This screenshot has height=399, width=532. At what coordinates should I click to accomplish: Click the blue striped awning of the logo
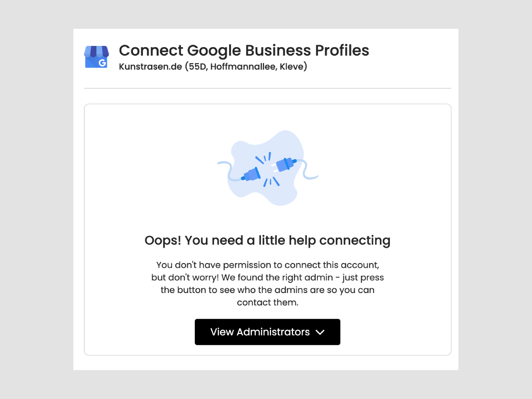pyautogui.click(x=96, y=51)
